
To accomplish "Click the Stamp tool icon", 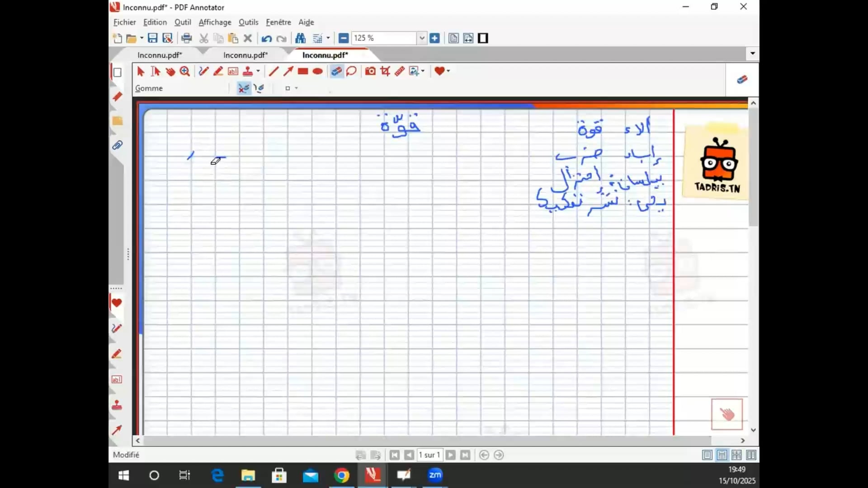I will 248,71.
